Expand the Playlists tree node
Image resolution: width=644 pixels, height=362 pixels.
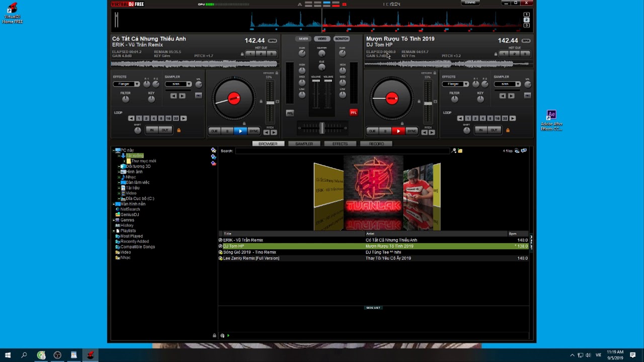click(114, 231)
